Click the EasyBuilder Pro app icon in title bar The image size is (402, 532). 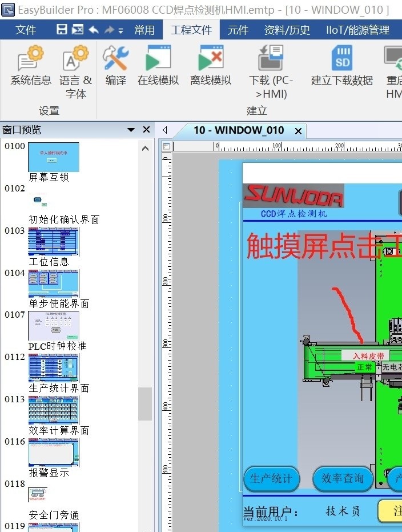tap(8, 10)
